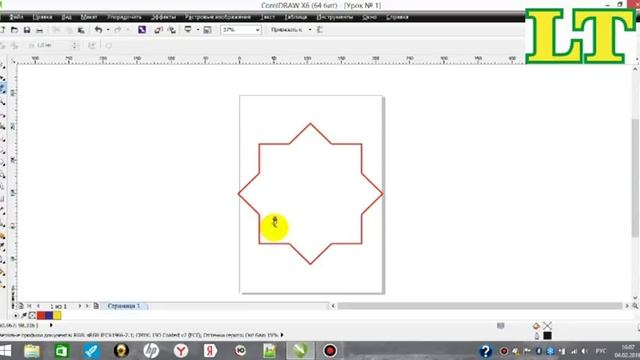This screenshot has width=640, height=360.
Task: Open the Справка menu
Action: click(x=397, y=17)
